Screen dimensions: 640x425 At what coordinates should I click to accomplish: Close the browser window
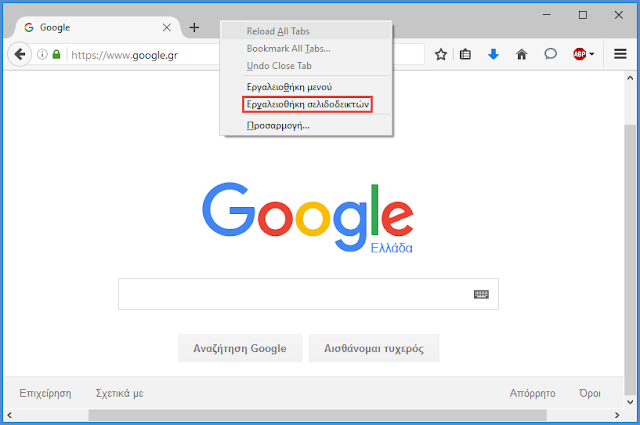[x=619, y=15]
